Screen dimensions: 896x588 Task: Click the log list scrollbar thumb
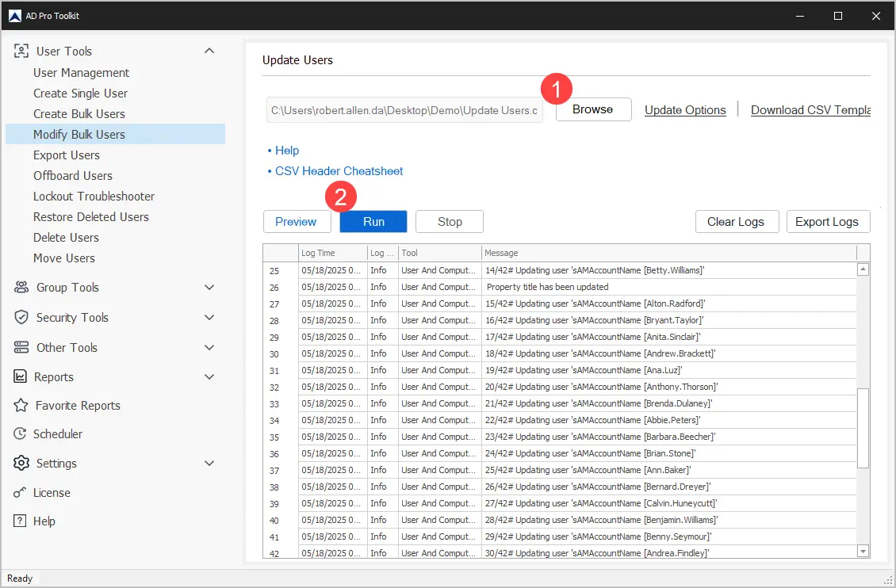[x=863, y=428]
